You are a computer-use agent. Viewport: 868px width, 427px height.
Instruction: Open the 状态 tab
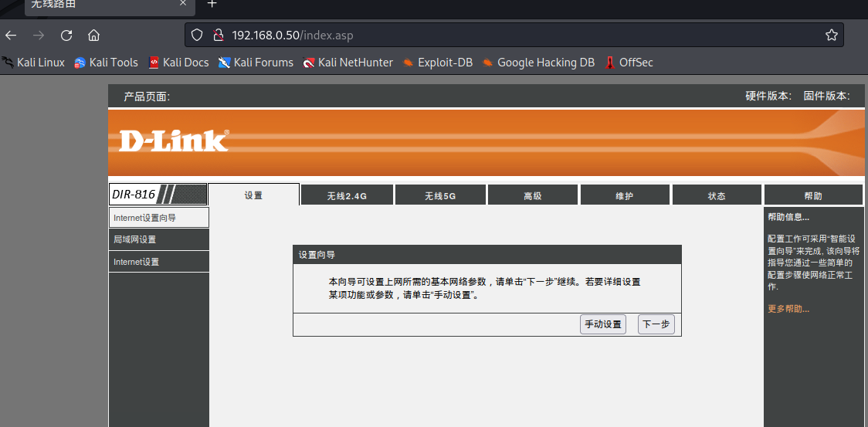coord(717,195)
